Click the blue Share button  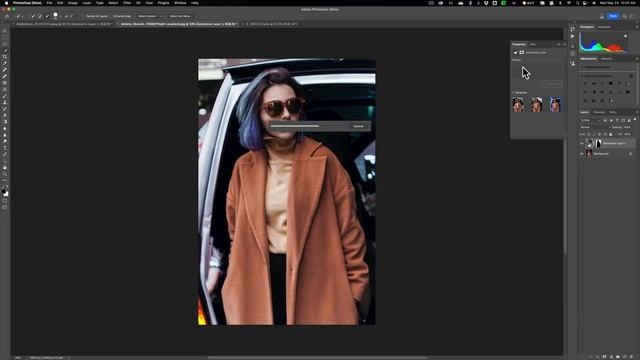(x=613, y=16)
